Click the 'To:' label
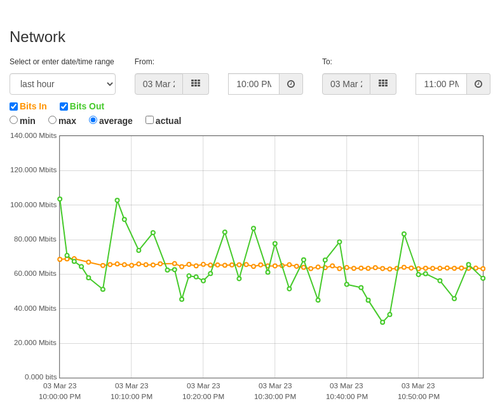The width and height of the screenshot is (500, 403). pyautogui.click(x=327, y=62)
